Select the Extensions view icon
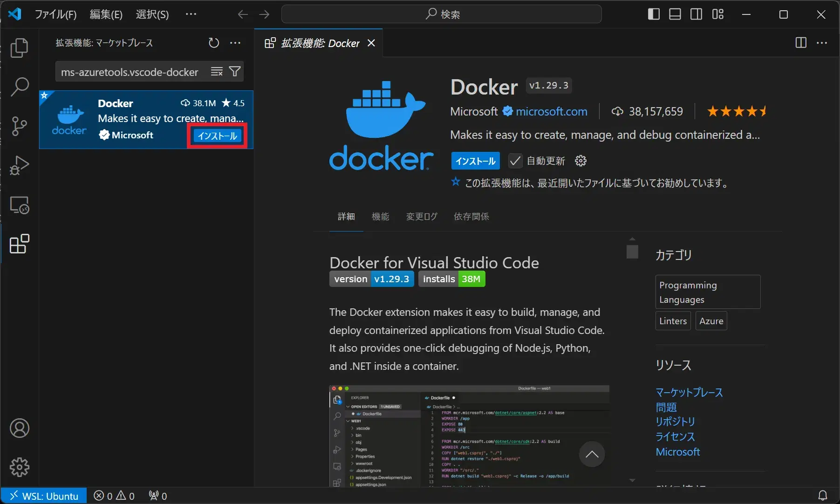The width and height of the screenshot is (840, 504). (20, 244)
